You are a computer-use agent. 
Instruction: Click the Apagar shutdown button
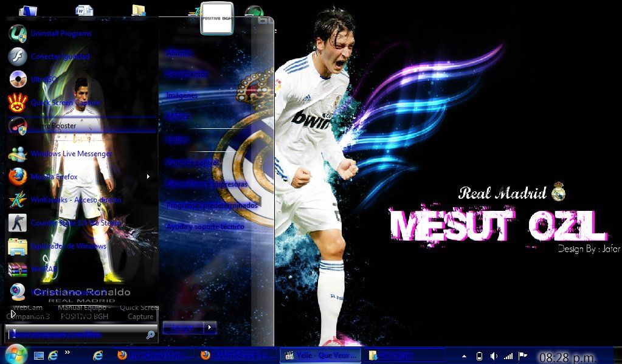pyautogui.click(x=182, y=328)
